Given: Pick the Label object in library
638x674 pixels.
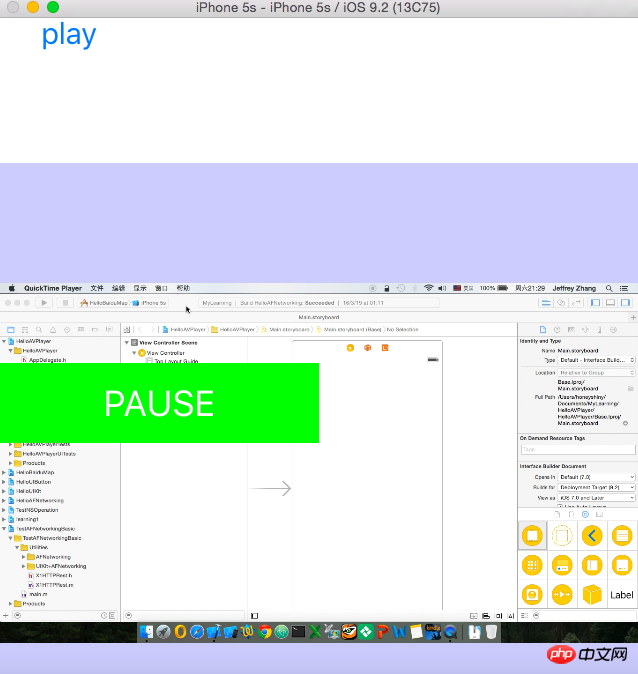Looking at the screenshot, I should point(622,595).
